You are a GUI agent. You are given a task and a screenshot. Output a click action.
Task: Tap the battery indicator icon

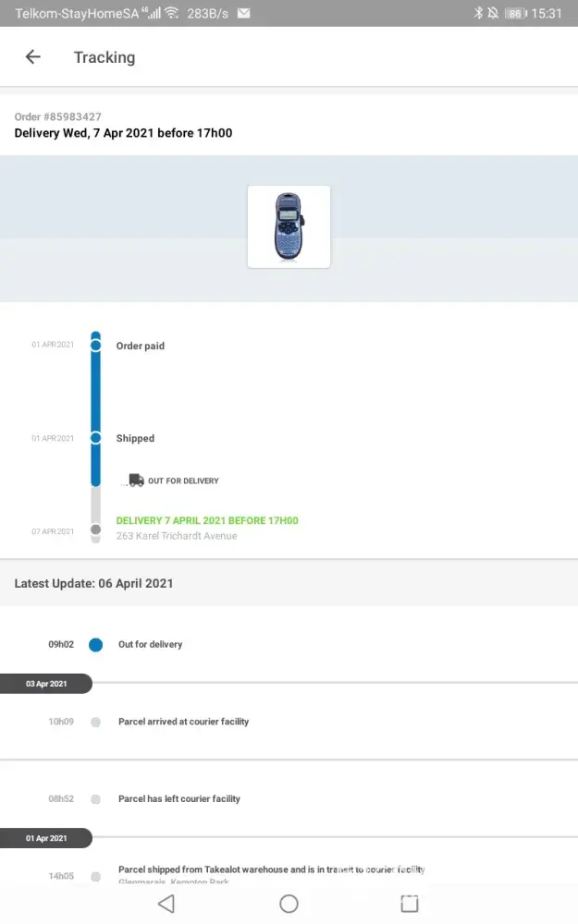[x=516, y=14]
